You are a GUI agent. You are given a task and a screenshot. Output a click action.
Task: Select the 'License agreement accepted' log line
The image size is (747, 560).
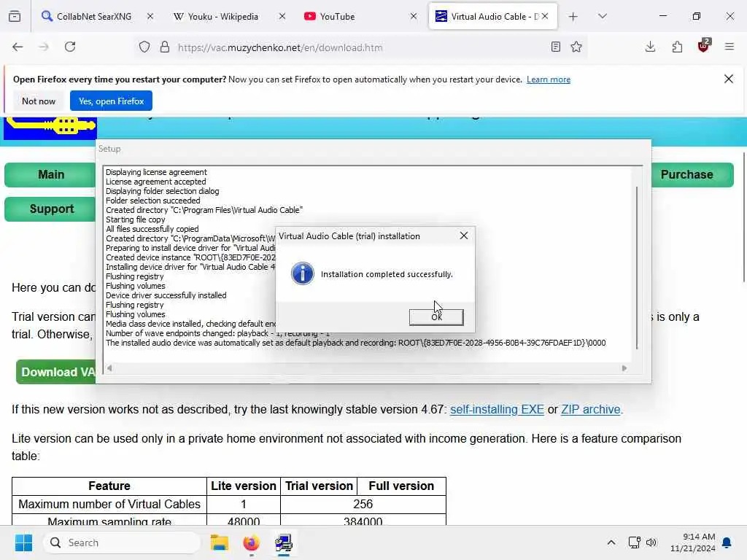click(x=156, y=182)
